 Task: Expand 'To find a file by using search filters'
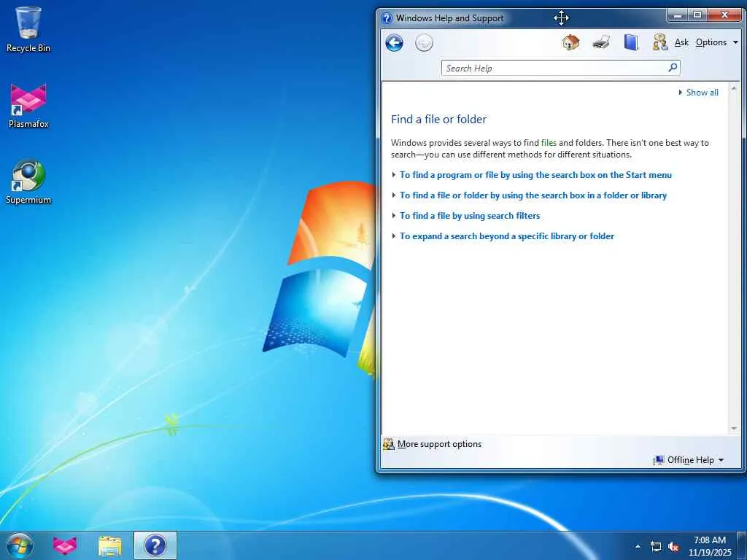pyautogui.click(x=470, y=216)
